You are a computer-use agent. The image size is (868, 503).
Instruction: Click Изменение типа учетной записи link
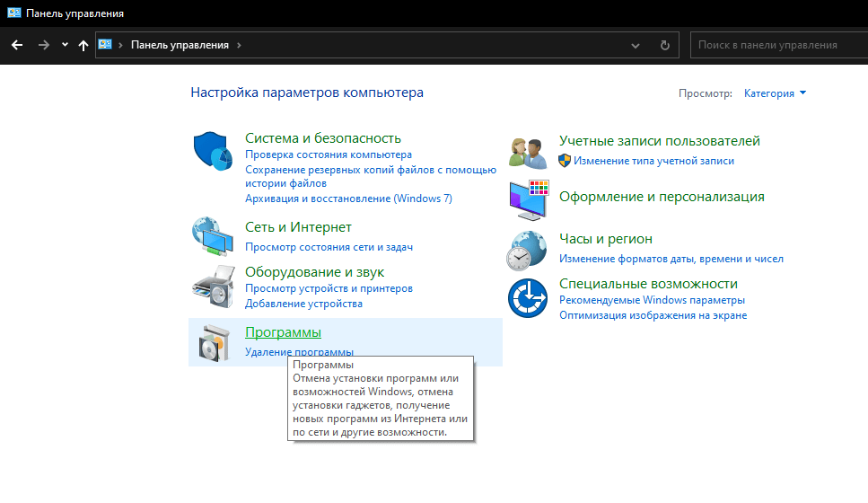653,161
